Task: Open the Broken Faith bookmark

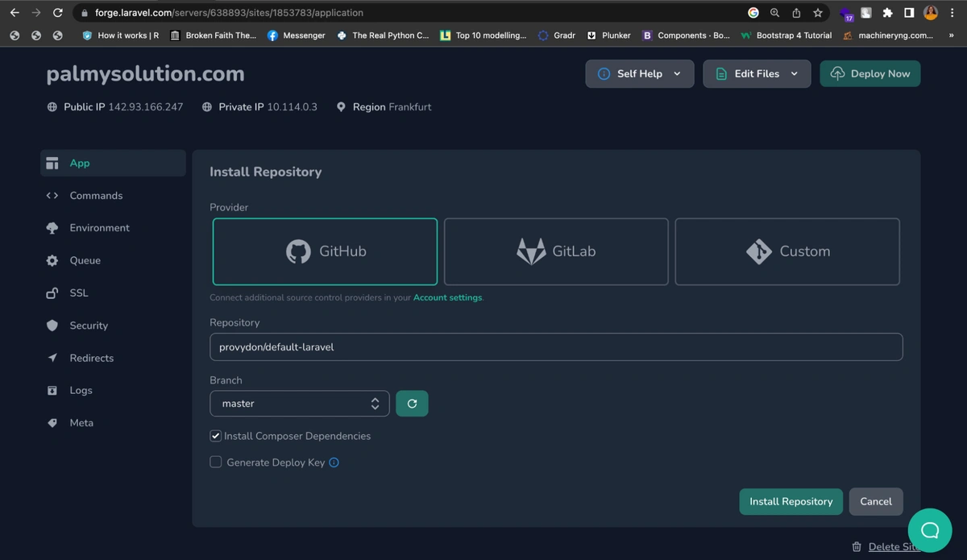Action: click(213, 35)
